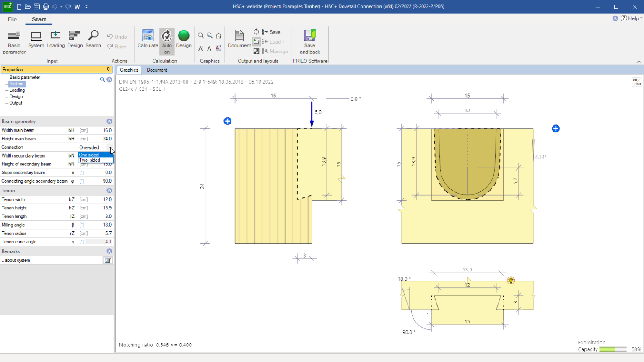Image resolution: width=644 pixels, height=362 pixels.
Task: Click the Undo button
Action: click(117, 37)
